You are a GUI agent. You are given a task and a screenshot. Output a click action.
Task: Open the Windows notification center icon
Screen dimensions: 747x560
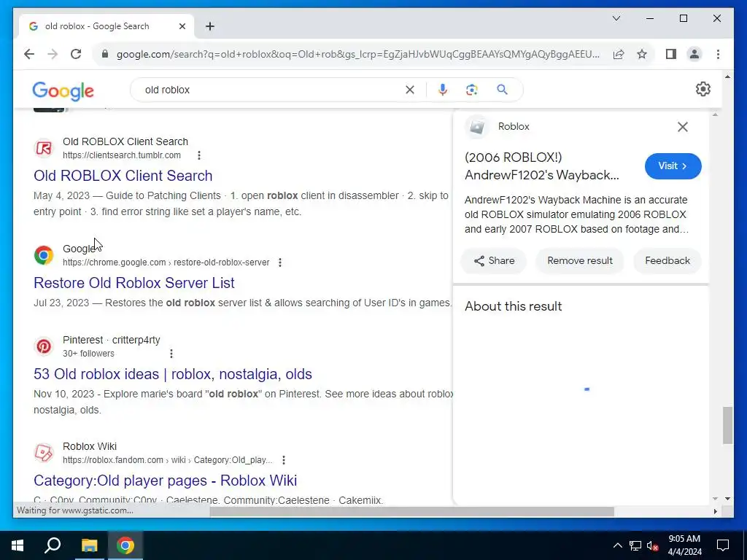tap(723, 545)
